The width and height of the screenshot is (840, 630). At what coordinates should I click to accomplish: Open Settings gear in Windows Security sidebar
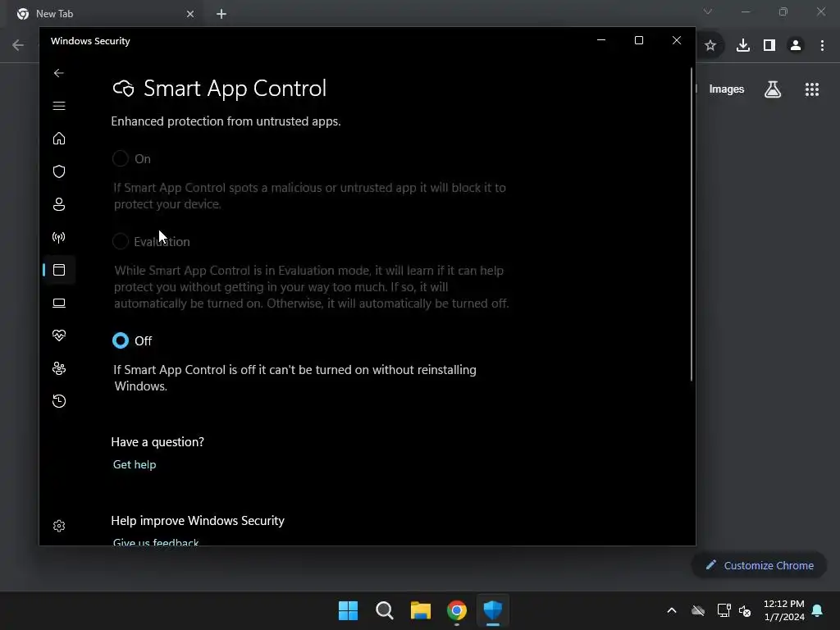tap(59, 526)
